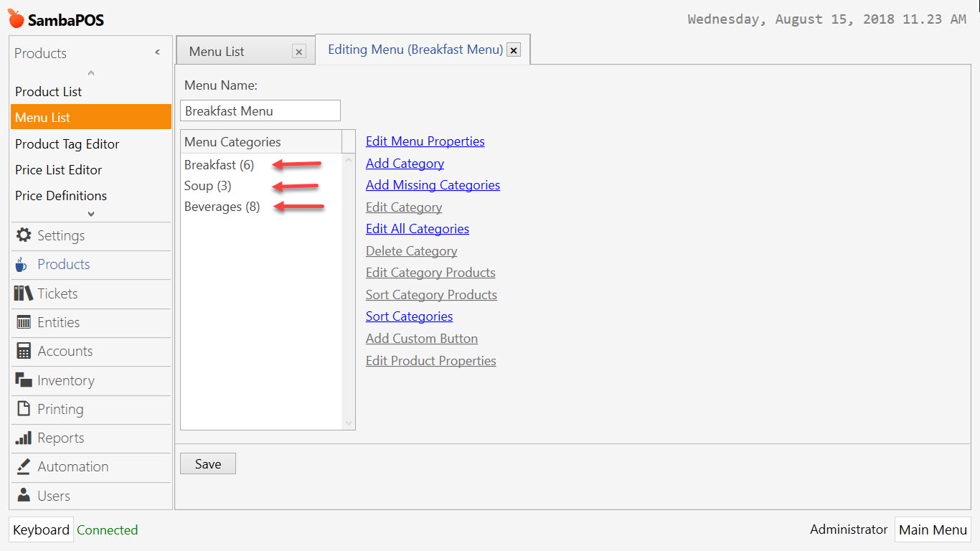Collapse the Products navigation panel
The width and height of the screenshot is (980, 551).
pos(157,52)
